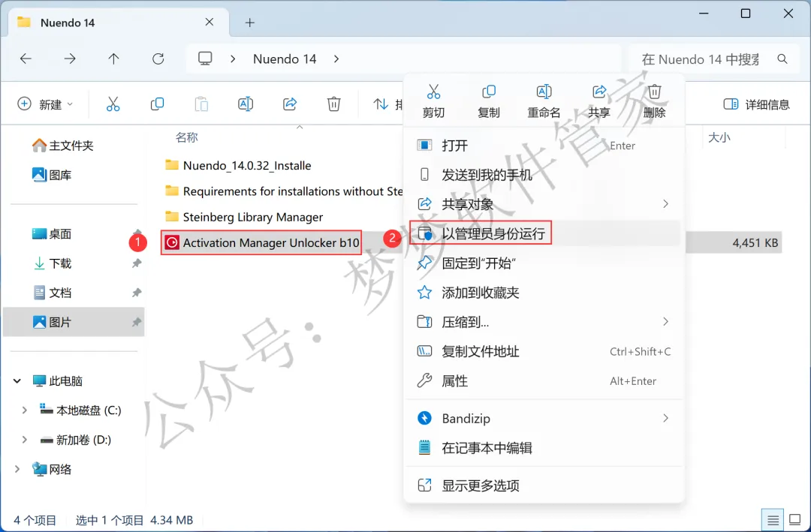This screenshot has width=811, height=532.
Task: Open 图库 in sidebar
Action: coord(52,175)
